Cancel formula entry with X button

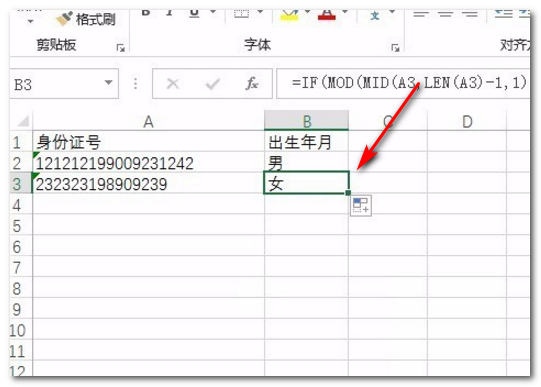click(173, 83)
